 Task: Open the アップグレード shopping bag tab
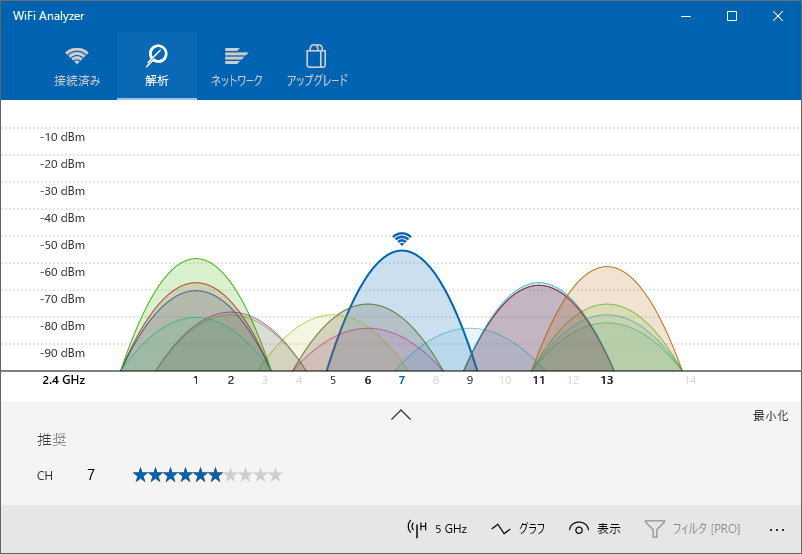click(x=317, y=66)
